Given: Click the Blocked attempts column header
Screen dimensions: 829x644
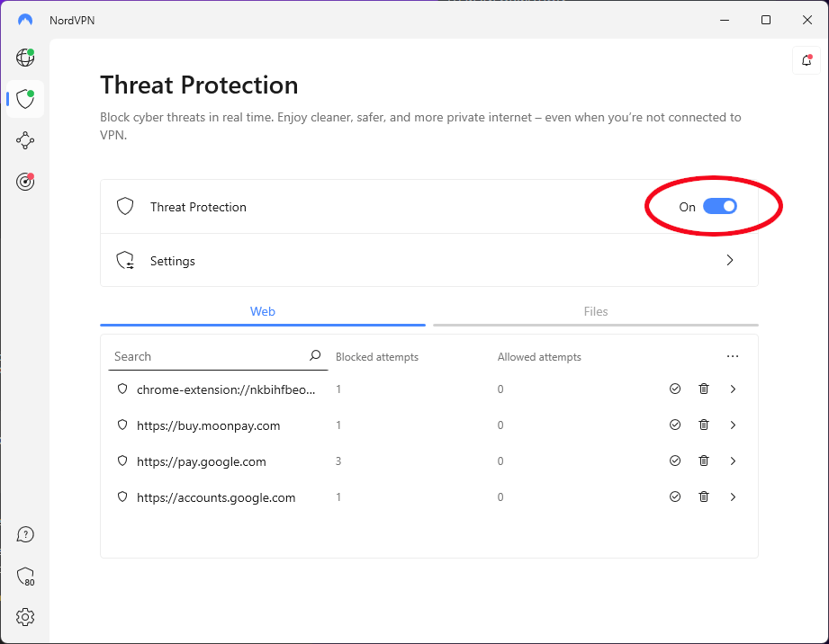Looking at the screenshot, I should [377, 357].
